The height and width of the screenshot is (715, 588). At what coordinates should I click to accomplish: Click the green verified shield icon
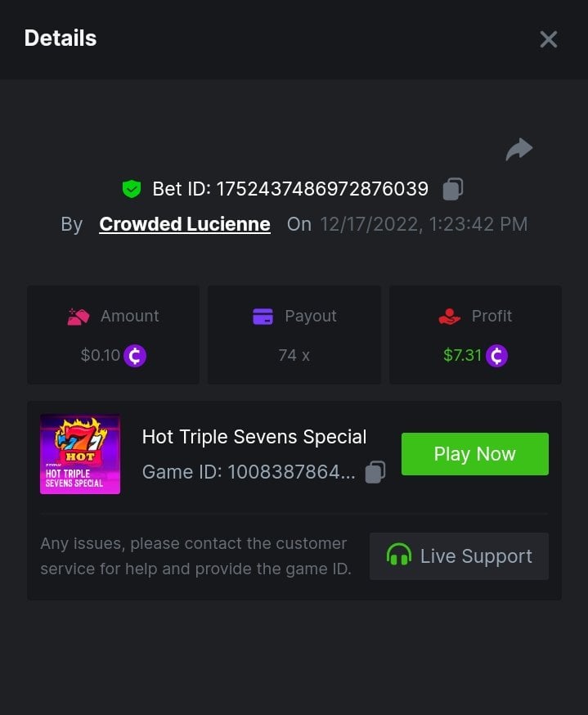pos(132,189)
